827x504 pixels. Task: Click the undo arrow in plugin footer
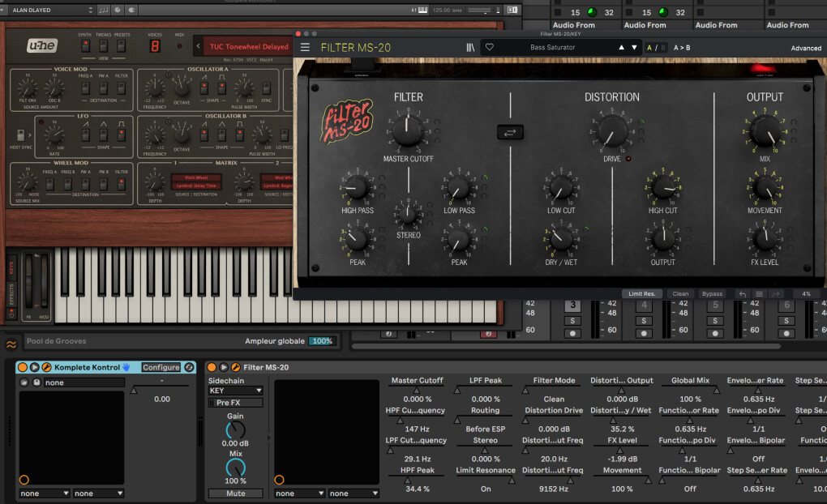click(x=742, y=294)
